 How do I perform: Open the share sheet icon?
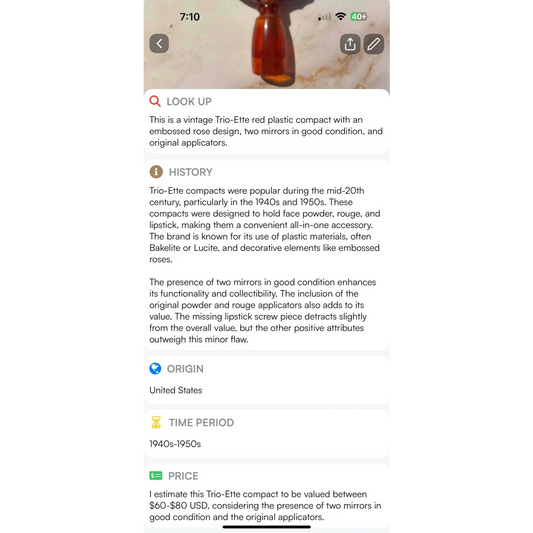(350, 44)
